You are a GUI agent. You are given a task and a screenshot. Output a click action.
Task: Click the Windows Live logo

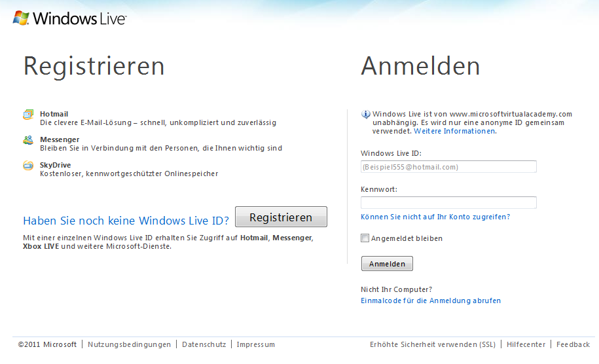[69, 18]
